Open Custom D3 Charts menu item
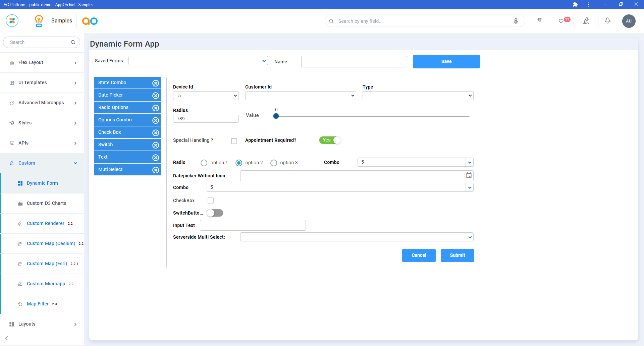 [46, 203]
